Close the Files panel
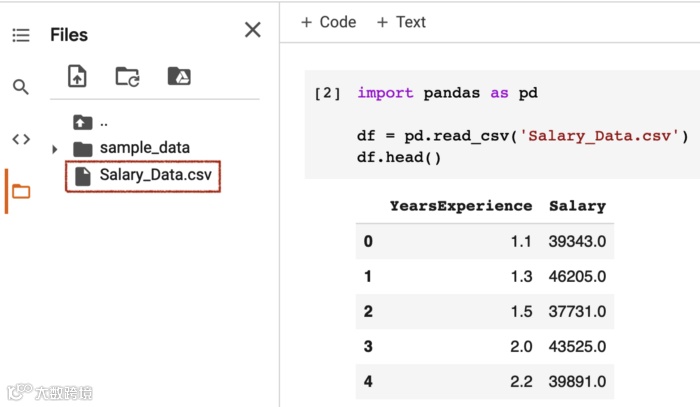 click(x=253, y=30)
